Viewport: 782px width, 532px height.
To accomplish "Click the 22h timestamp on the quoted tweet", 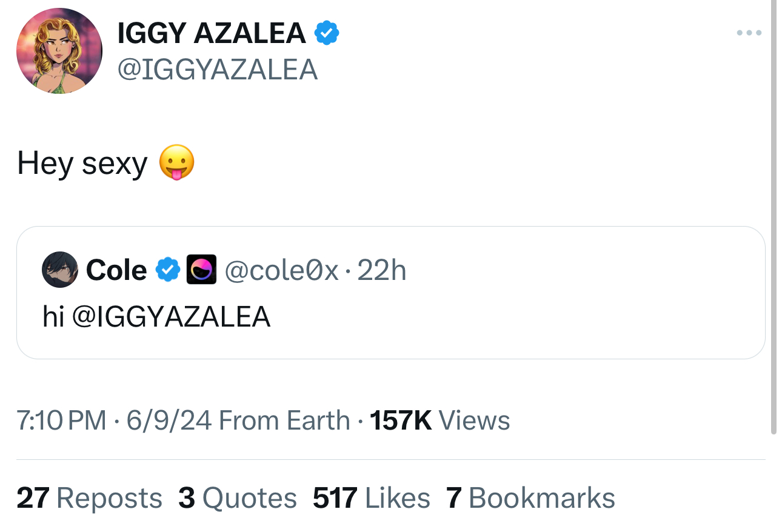I will 382,270.
